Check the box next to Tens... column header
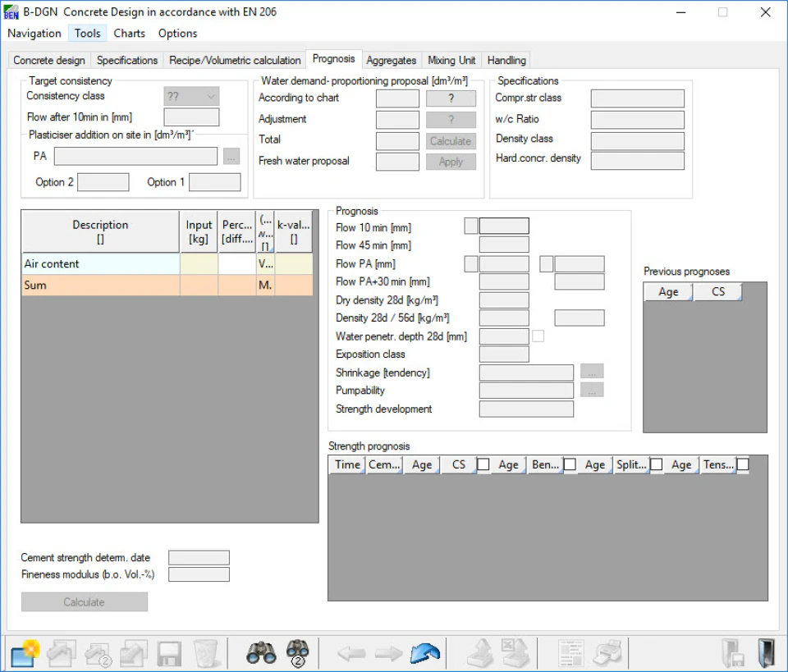The height and width of the screenshot is (672, 788). 743,464
